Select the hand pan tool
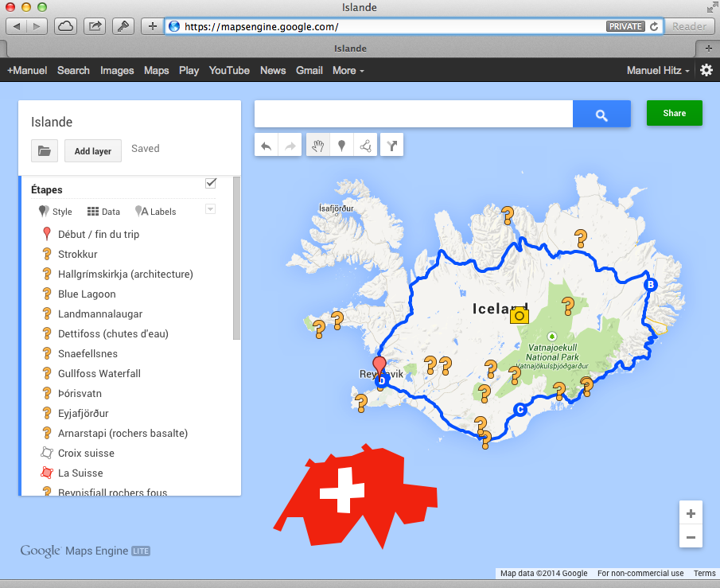This screenshot has width=720, height=588. [317, 146]
